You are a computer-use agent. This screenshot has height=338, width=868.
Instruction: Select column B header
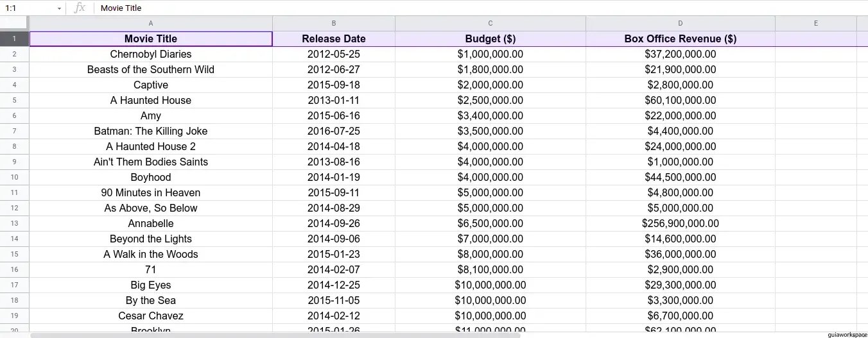[x=334, y=23]
